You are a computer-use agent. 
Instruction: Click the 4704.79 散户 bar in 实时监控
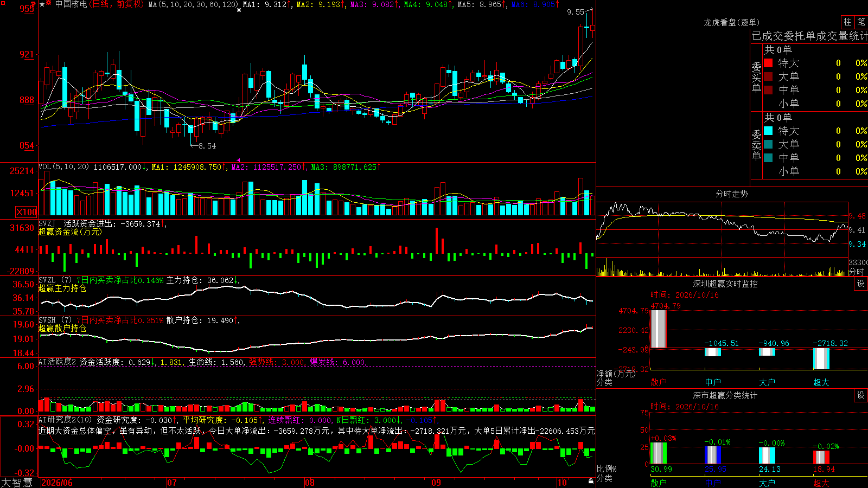point(658,329)
